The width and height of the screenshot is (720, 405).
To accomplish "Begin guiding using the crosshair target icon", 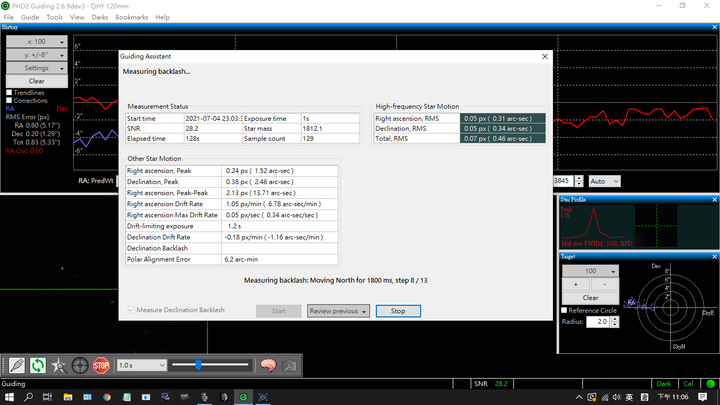I will click(80, 366).
